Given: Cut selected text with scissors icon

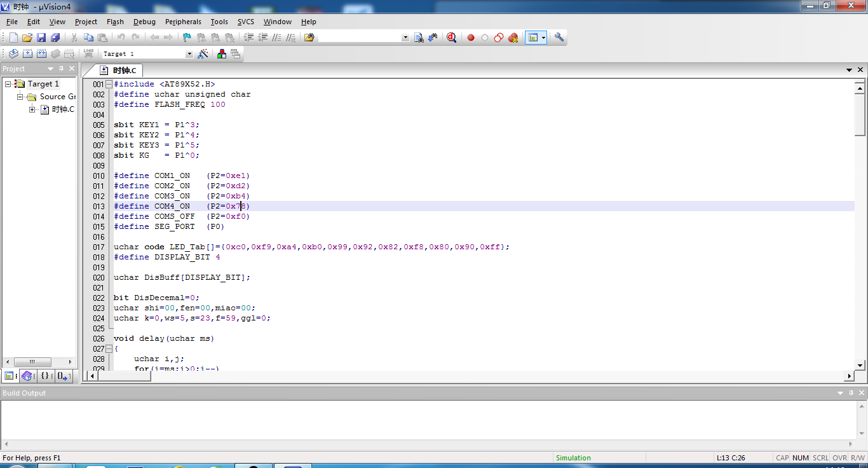Looking at the screenshot, I should pyautogui.click(x=74, y=38).
